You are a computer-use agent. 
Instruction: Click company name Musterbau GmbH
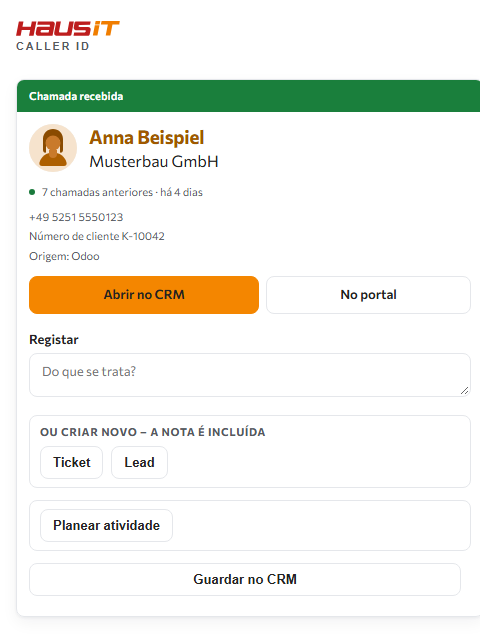[154, 162]
